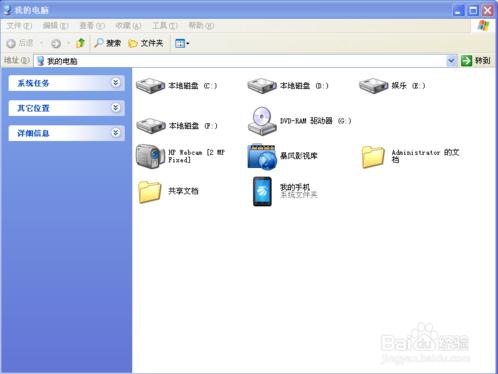Click the Administrator 的文档 label text
The width and height of the screenshot is (498, 374).
(425, 156)
